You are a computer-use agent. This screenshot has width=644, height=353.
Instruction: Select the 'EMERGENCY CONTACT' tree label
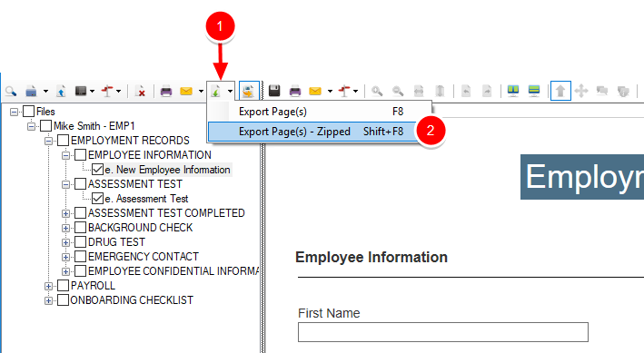tap(144, 257)
